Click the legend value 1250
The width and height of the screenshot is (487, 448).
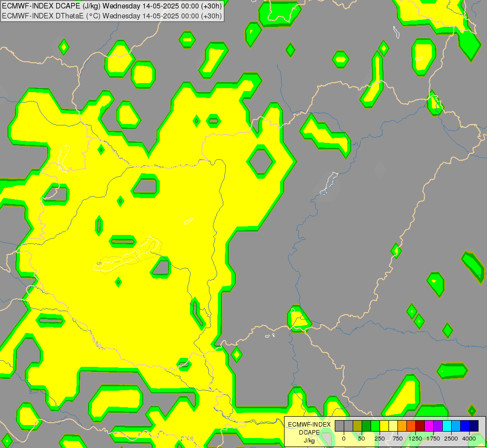coord(415,439)
